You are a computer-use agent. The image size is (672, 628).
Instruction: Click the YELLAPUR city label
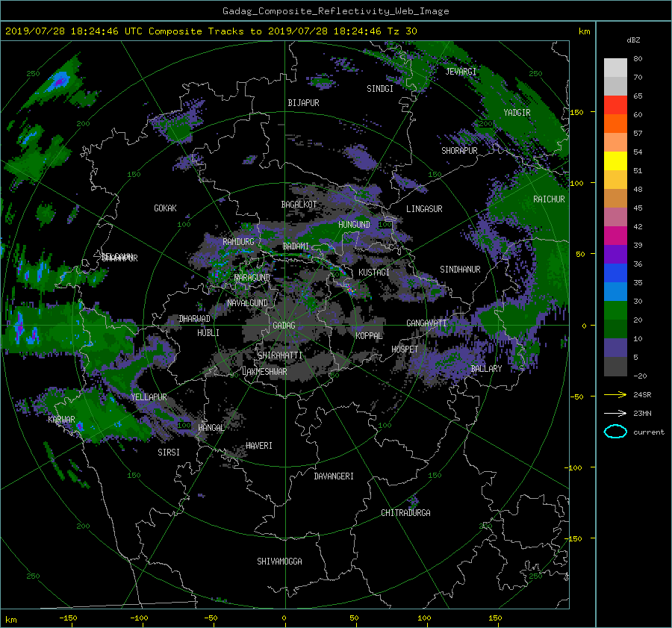tap(149, 397)
